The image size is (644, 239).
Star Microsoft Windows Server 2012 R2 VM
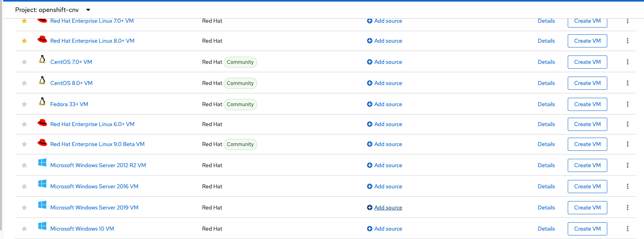[x=24, y=165]
